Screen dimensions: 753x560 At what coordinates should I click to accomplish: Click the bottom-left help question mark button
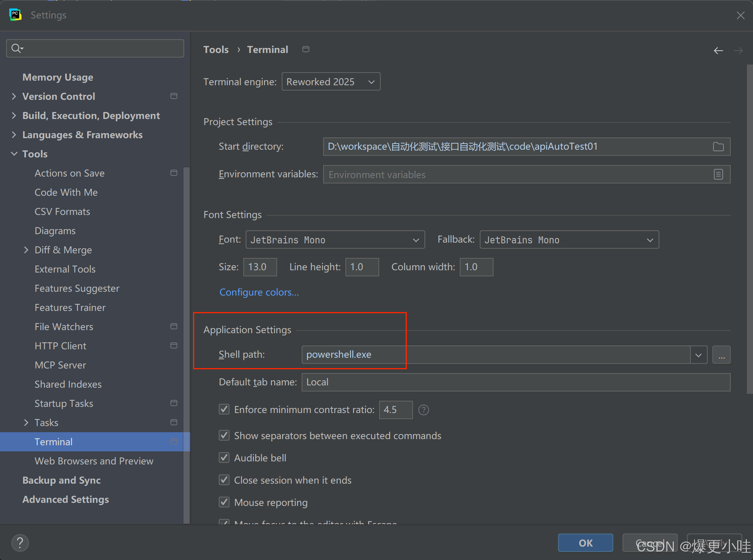[20, 542]
